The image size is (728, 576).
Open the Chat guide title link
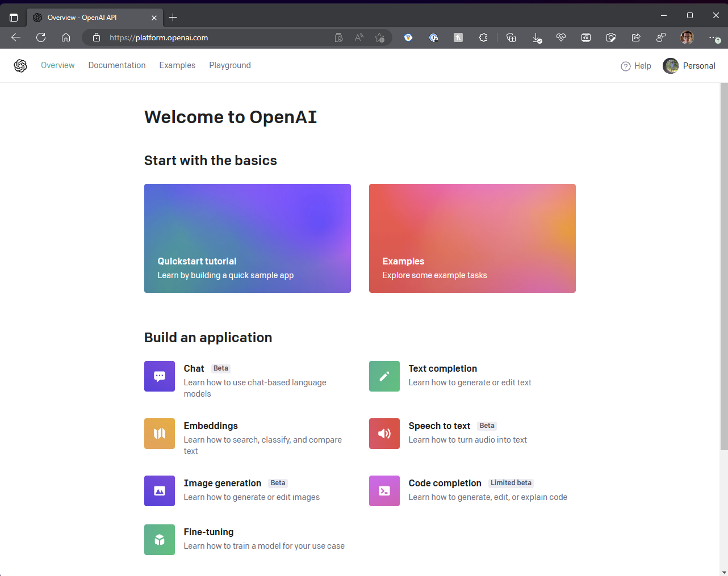point(194,368)
